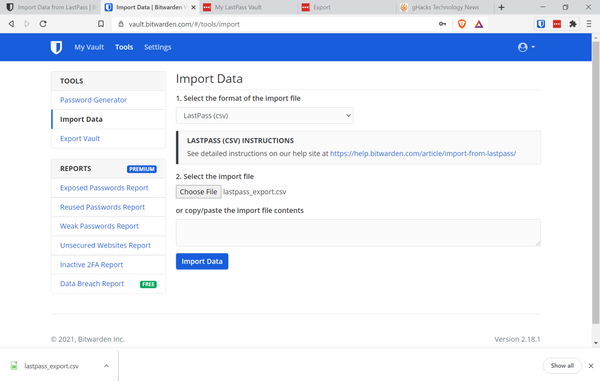Click the key password icon in address bar
Screen dimensions: 600x384
(442, 24)
